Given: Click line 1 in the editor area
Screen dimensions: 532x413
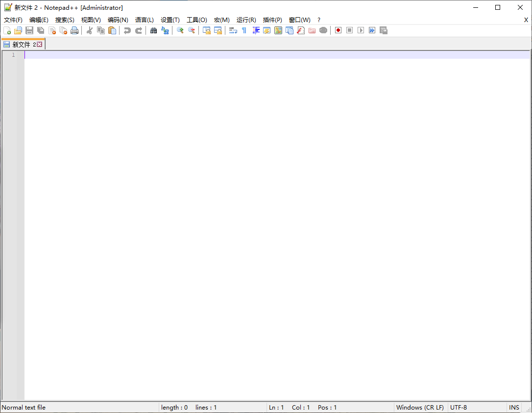Looking at the screenshot, I should coord(196,55).
